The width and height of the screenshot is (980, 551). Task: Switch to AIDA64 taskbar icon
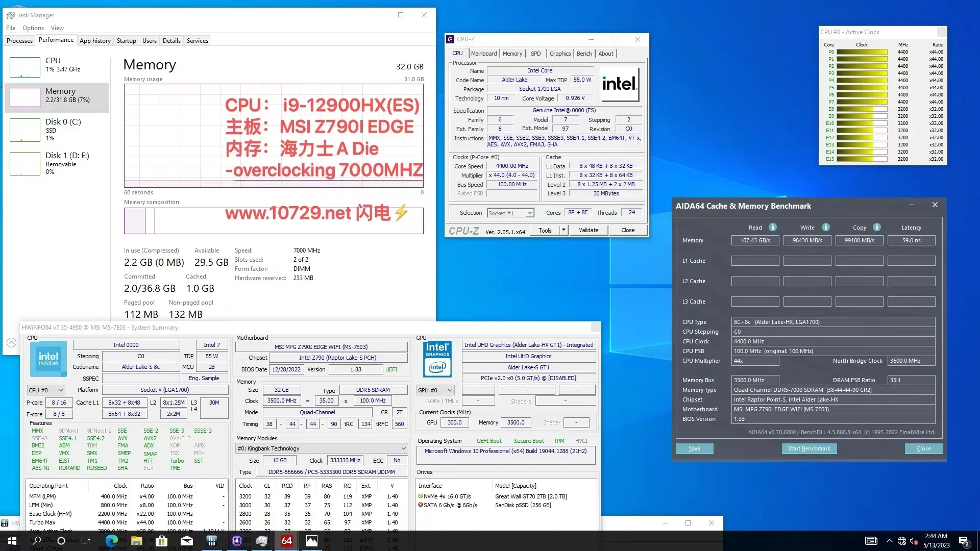(286, 541)
